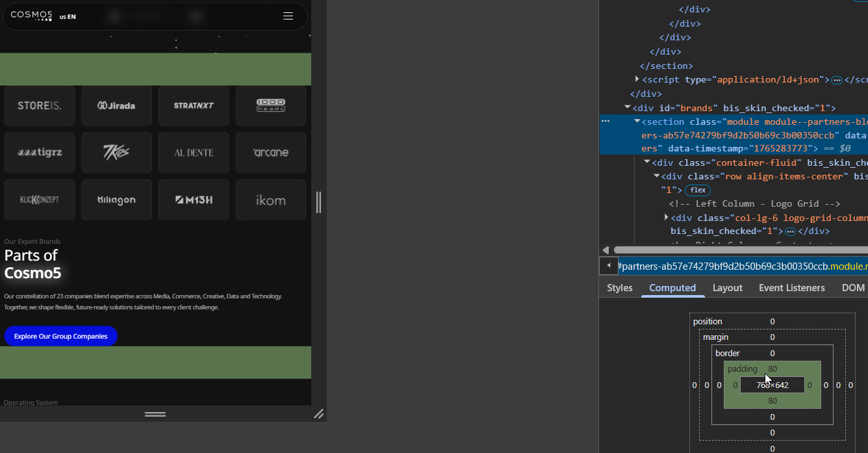Viewport: 868px width, 453px height.
Task: Click the flex badge in DOM tree
Action: point(698,190)
